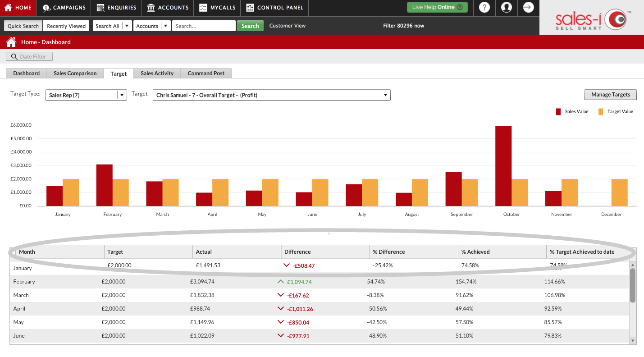Open the Accounts search scope dropdown
This screenshot has width=644, height=357.
coord(166,26)
